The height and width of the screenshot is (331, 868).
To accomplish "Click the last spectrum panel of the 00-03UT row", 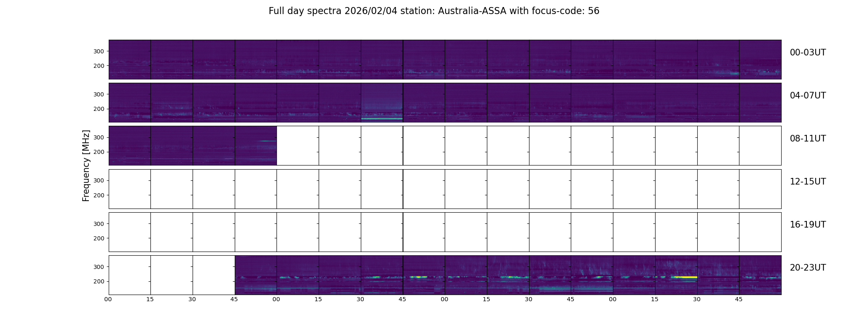I will [760, 60].
